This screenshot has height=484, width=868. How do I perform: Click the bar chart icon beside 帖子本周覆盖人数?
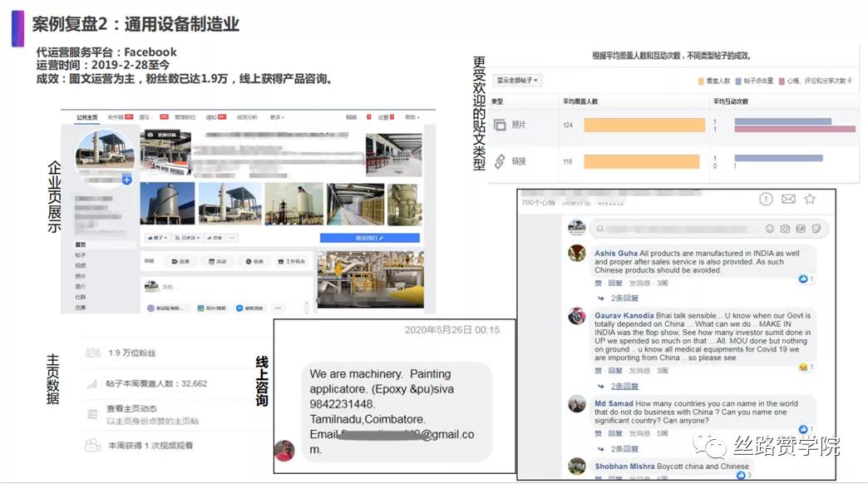pos(92,383)
